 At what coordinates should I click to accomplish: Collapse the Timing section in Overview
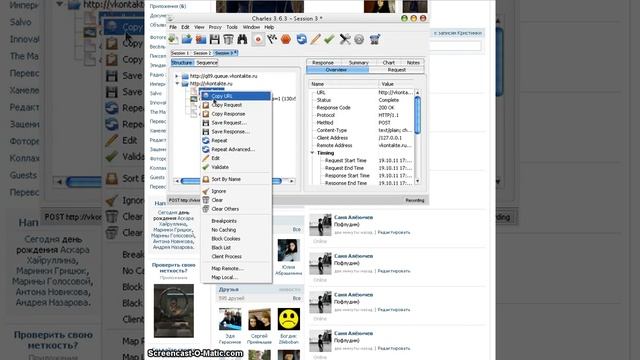point(312,153)
